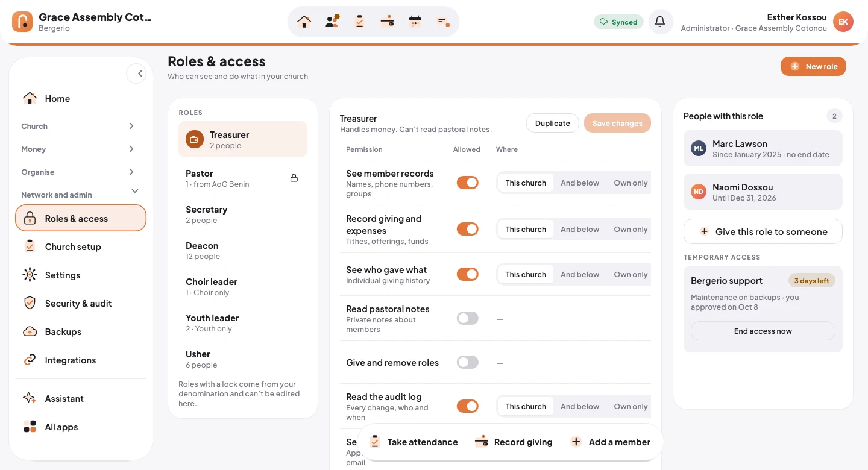This screenshot has width=868, height=470.
Task: Open Home from the top navigation icons
Action: 304,22
